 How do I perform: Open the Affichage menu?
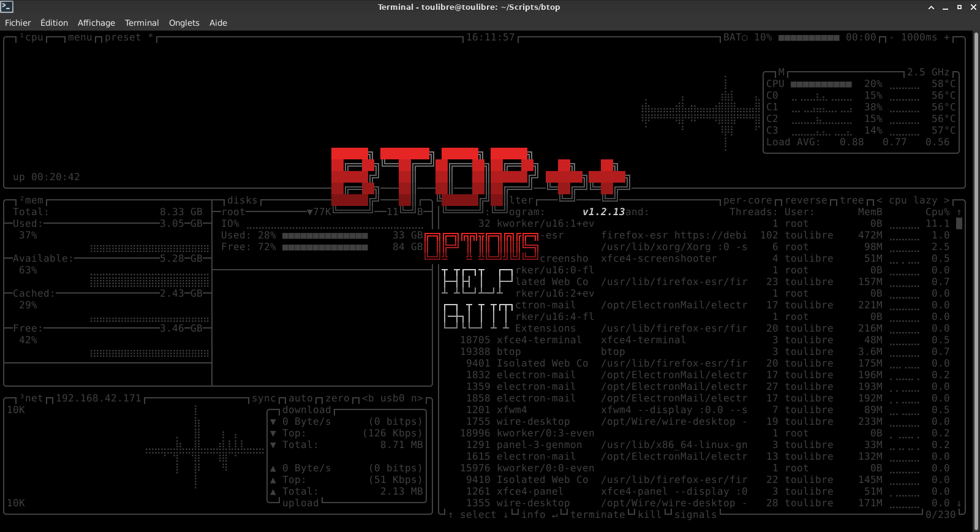coord(96,23)
